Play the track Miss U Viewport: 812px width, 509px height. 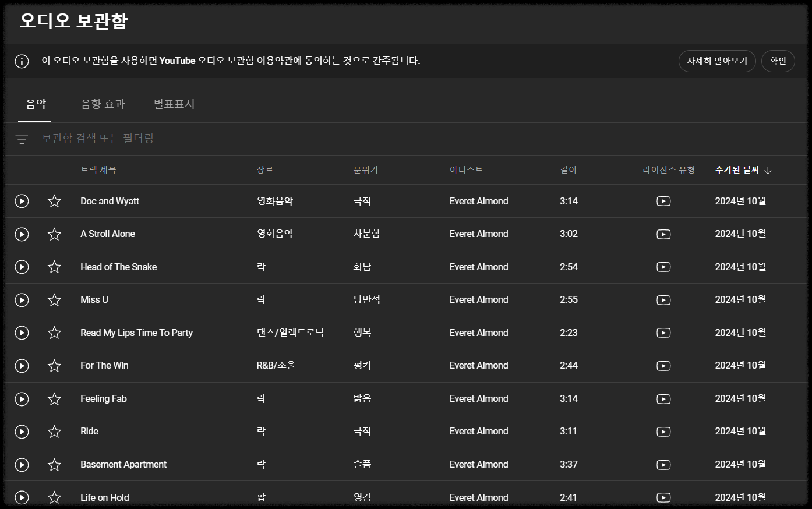coord(22,300)
